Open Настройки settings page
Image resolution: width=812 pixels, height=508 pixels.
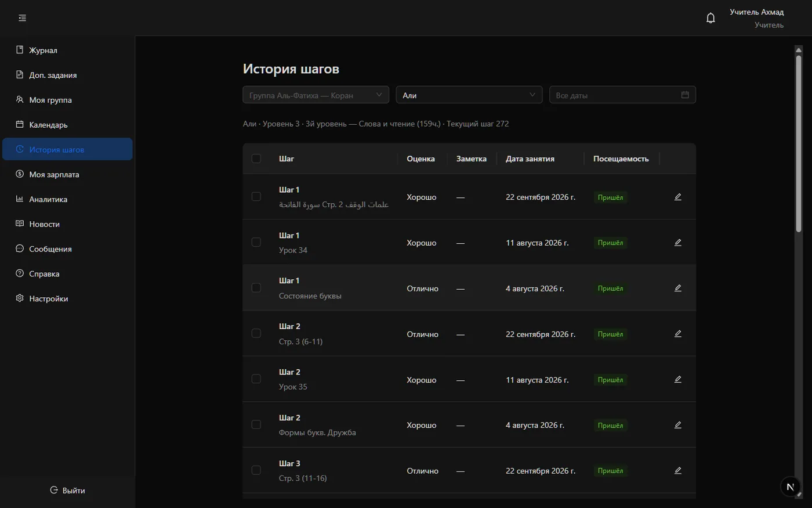(67, 298)
